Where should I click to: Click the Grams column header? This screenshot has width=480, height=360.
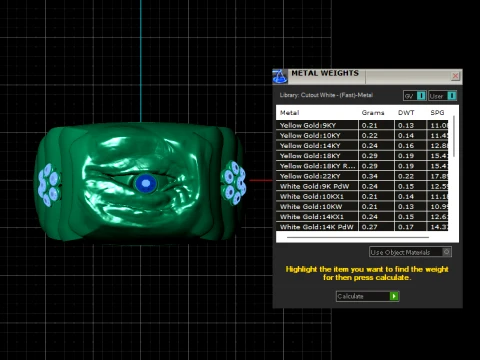373,113
